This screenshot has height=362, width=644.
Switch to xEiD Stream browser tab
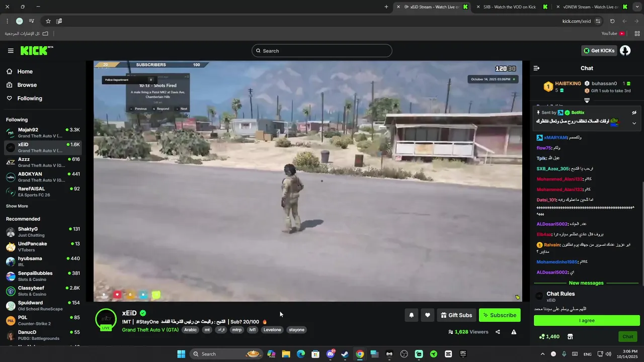(x=432, y=7)
